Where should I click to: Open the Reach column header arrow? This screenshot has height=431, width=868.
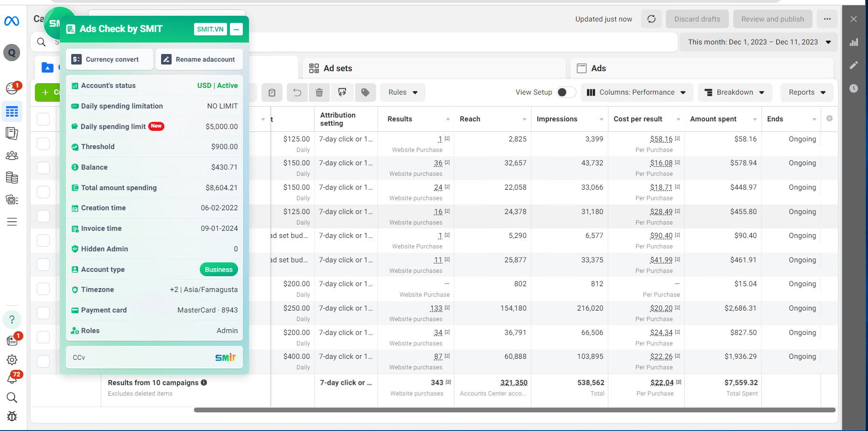pos(524,119)
